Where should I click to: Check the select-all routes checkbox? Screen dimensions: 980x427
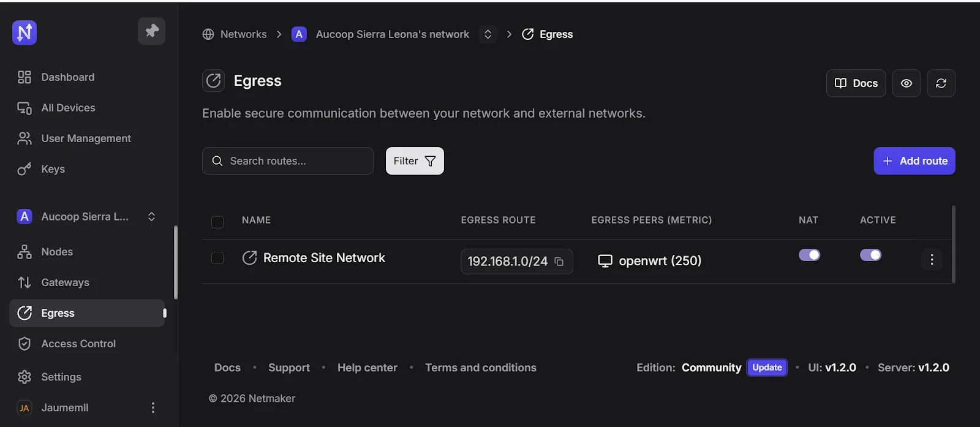tap(217, 222)
